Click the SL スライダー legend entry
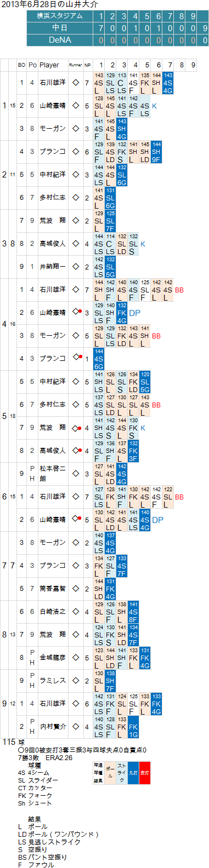This screenshot has width=209, height=868. [37, 780]
